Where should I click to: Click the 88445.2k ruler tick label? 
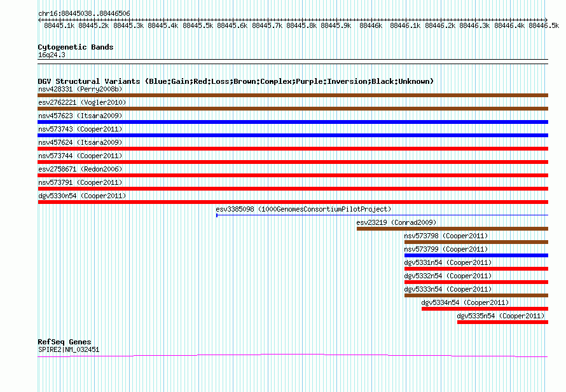[x=93, y=25]
